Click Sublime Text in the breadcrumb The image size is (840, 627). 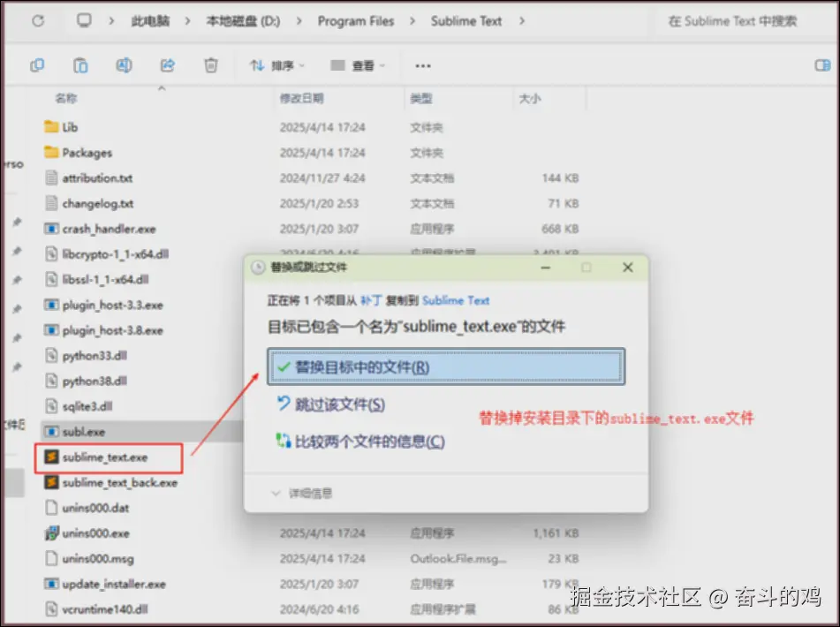click(466, 21)
